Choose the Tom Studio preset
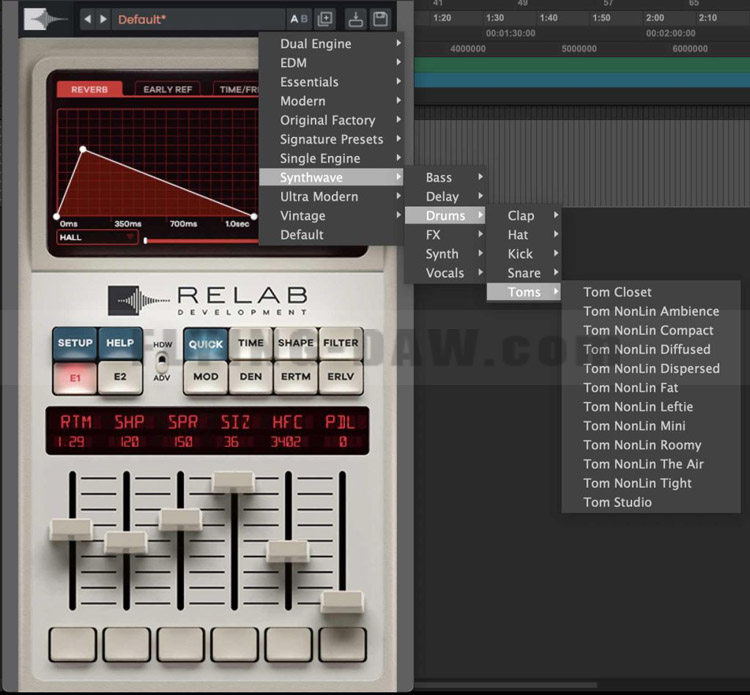The width and height of the screenshot is (750, 695). 651,503
